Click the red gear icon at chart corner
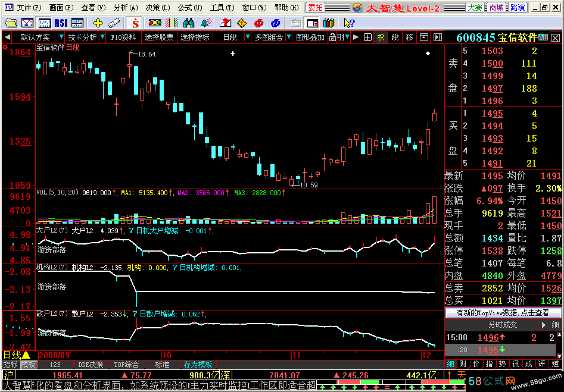The image size is (564, 392). [x=5, y=47]
